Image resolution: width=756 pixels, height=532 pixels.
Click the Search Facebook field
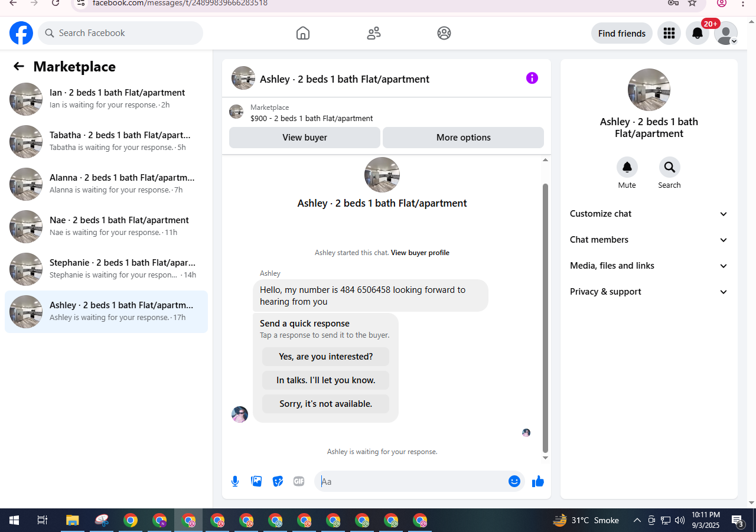click(120, 33)
